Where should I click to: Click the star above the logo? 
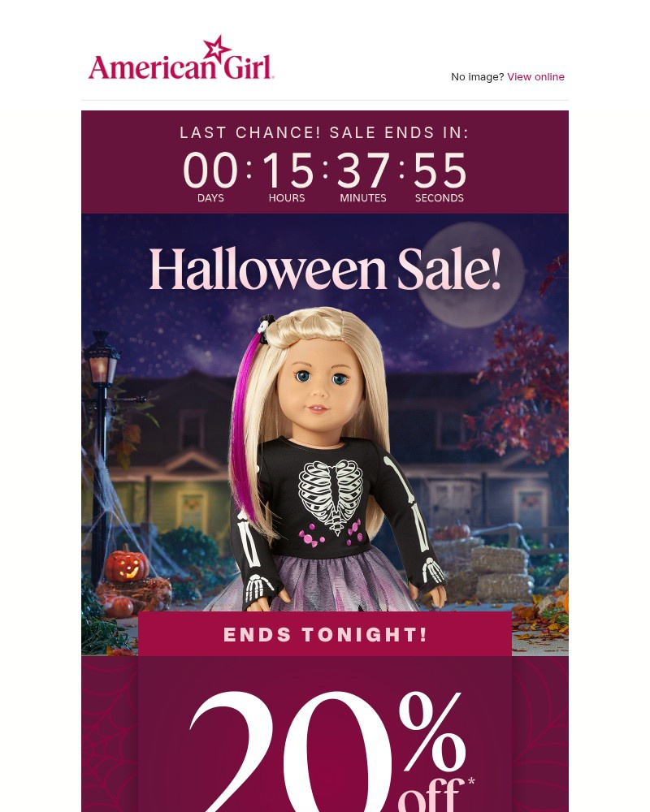pos(217,48)
